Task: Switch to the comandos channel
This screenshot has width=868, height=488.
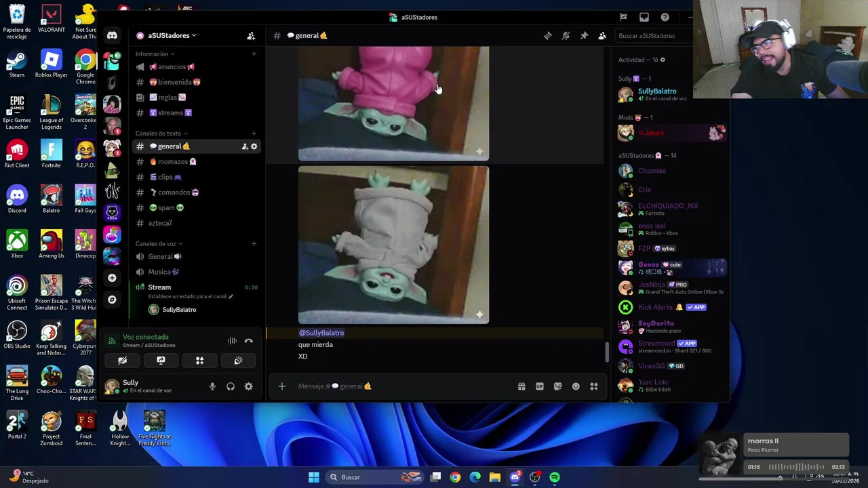Action: [x=195, y=192]
